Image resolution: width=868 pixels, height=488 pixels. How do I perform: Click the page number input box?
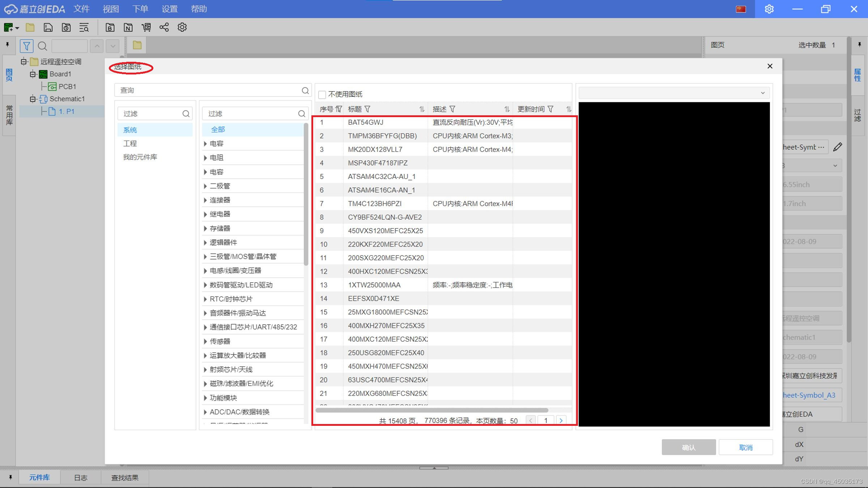(546, 420)
